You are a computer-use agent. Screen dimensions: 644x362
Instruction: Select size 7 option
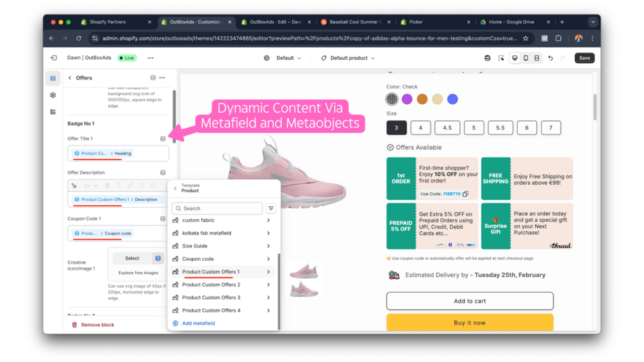[551, 128]
